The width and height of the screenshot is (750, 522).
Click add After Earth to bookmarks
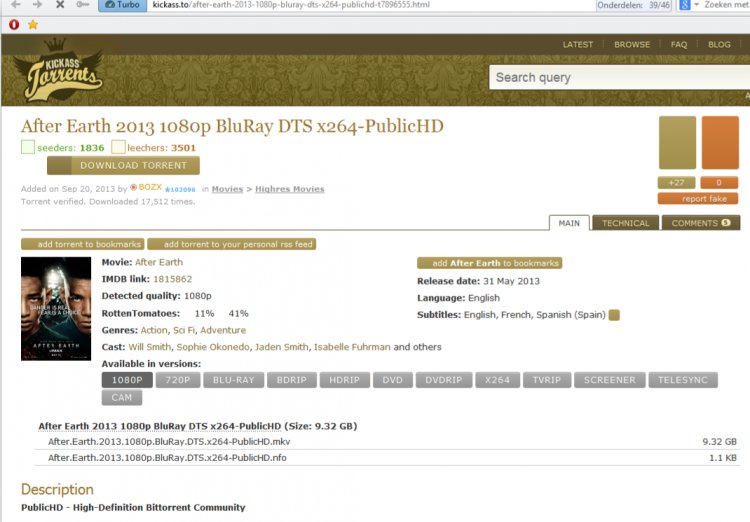pos(489,263)
